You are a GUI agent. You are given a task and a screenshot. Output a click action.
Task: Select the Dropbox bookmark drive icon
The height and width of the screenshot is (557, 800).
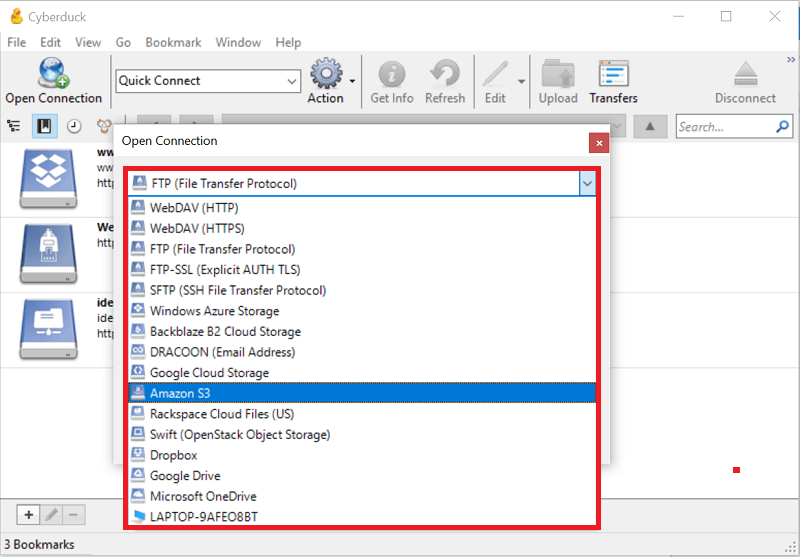pyautogui.click(x=48, y=179)
